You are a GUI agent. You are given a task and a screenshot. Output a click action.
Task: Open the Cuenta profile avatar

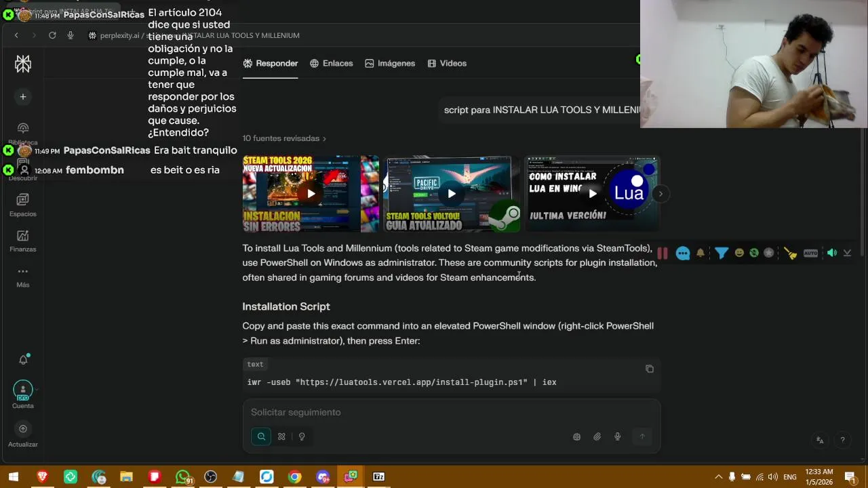point(23,390)
